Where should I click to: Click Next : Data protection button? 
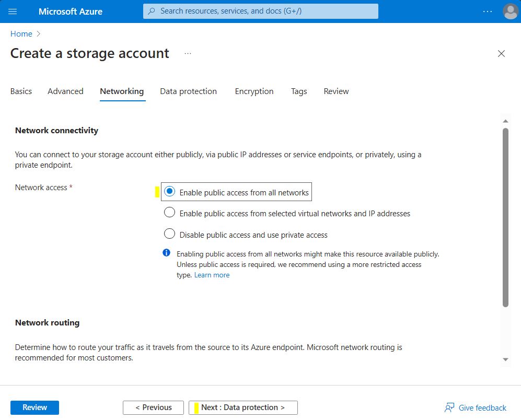tap(243, 407)
